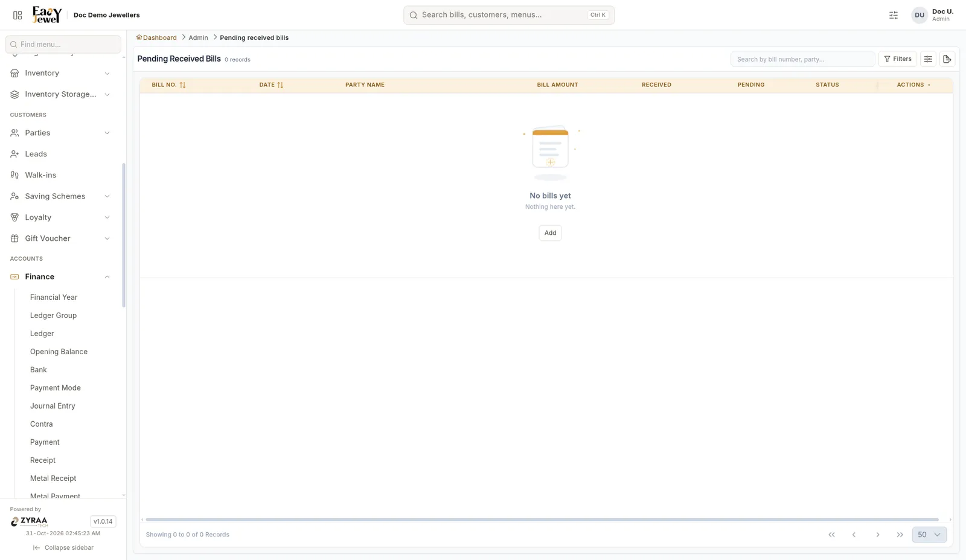Click the EasyJewel logo
Screen dimensions: 966x560
pyautogui.click(x=47, y=14)
